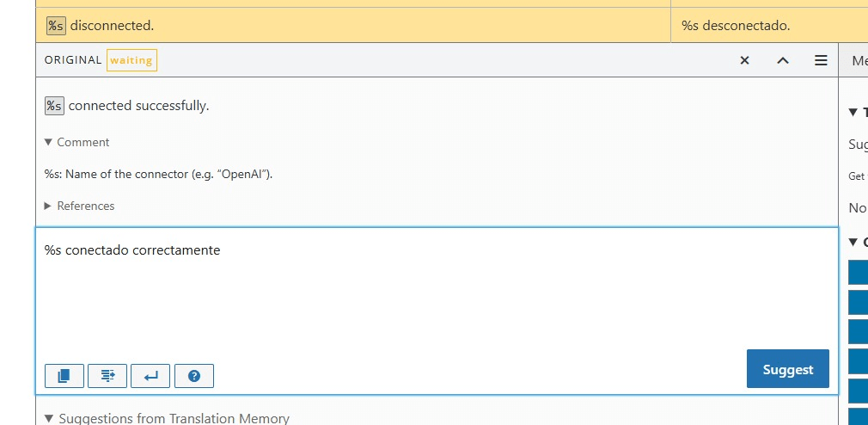Screen dimensions: 868x425
Task: Click into the translation text area
Action: pyautogui.click(x=430, y=293)
